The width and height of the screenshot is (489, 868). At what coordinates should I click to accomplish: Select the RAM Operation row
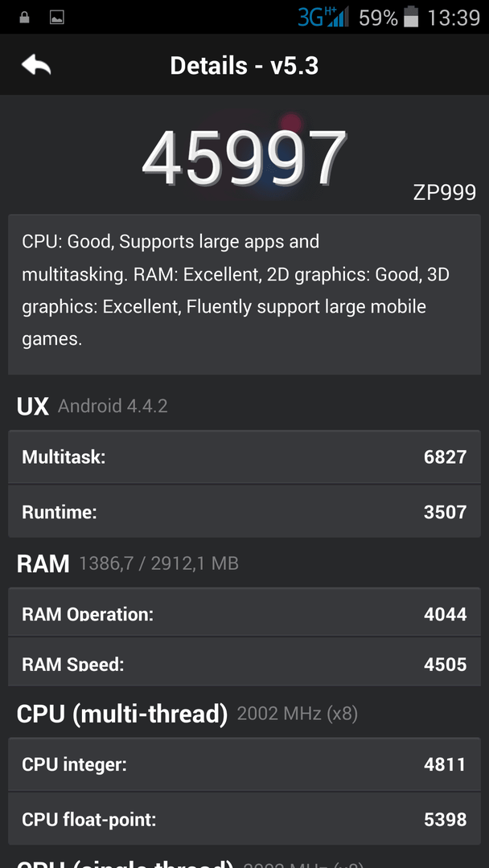(244, 612)
